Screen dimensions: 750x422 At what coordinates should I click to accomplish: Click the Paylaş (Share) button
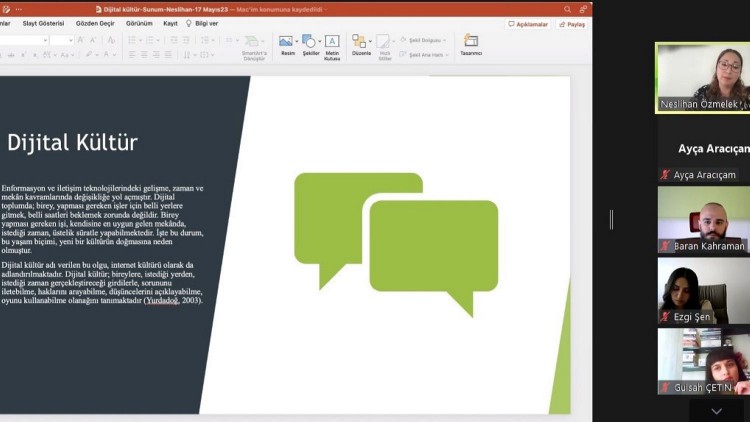tap(572, 24)
